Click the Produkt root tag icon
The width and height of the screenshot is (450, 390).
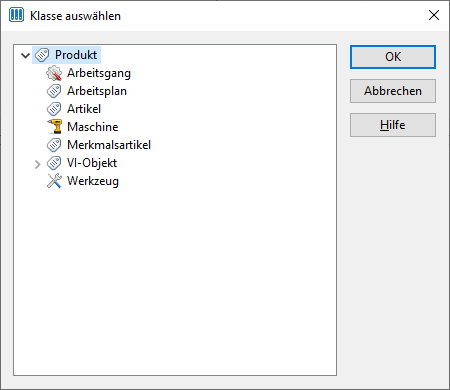(x=42, y=55)
